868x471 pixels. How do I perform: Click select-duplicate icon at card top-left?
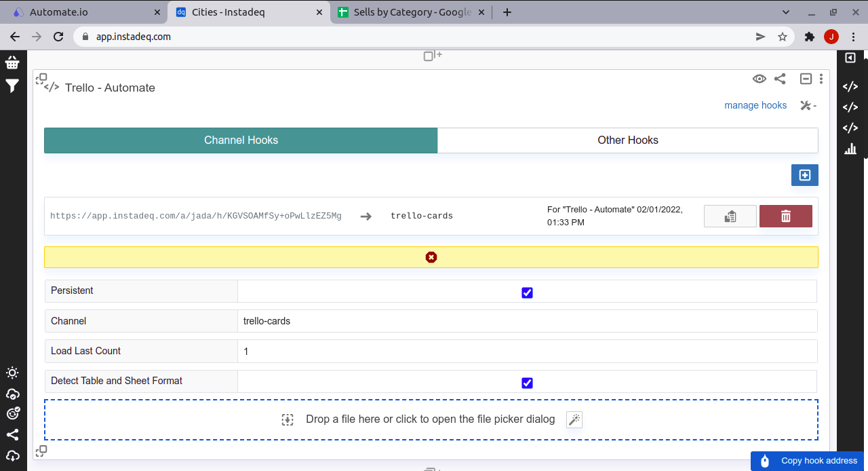(x=41, y=79)
